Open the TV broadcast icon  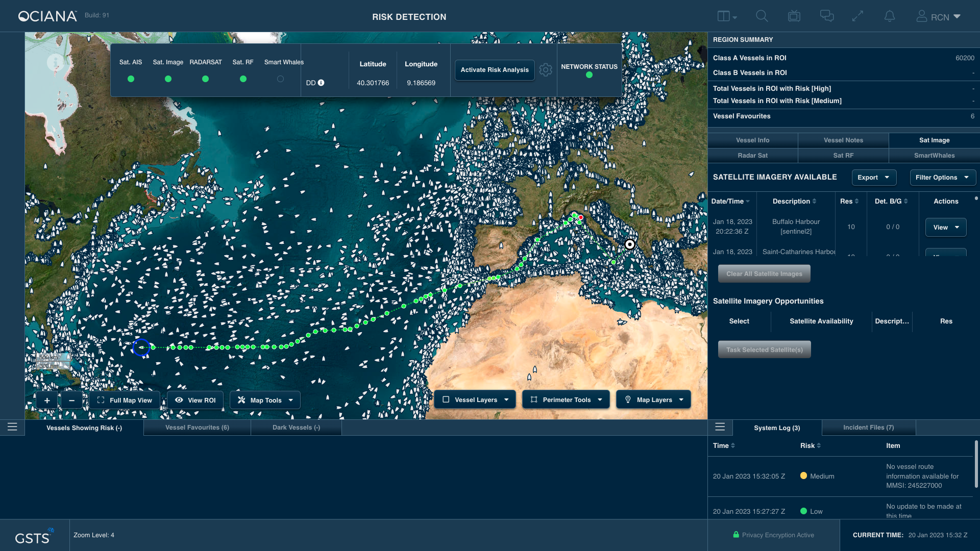[794, 16]
